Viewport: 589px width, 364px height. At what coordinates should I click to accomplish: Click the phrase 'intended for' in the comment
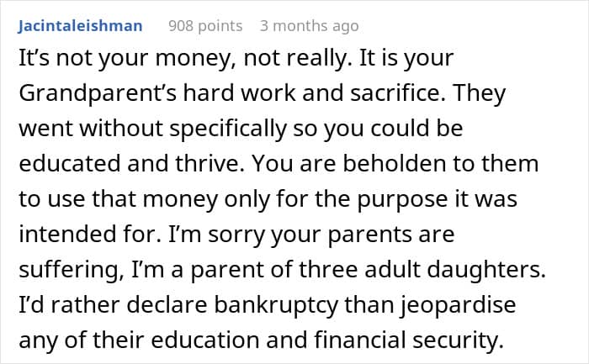(x=88, y=235)
